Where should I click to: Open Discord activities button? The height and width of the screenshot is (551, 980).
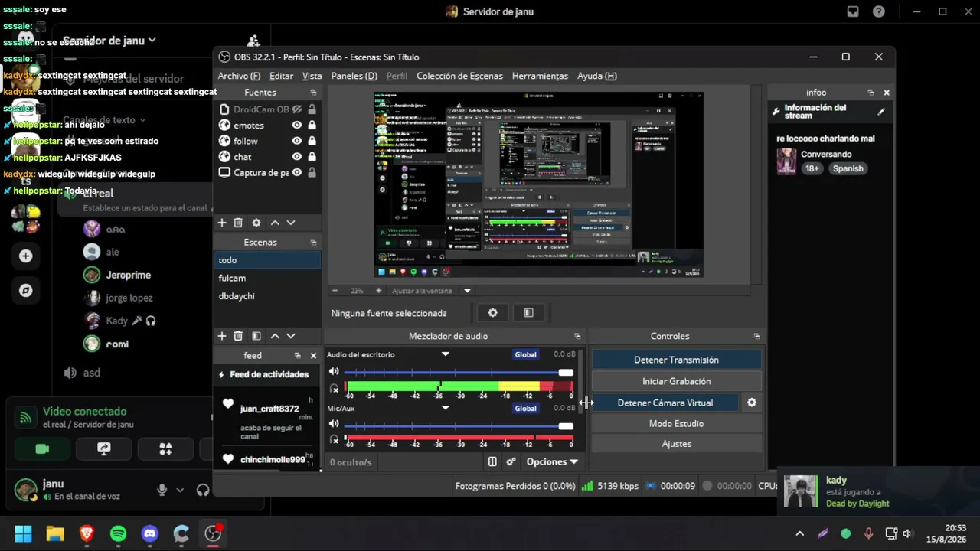coord(165,449)
